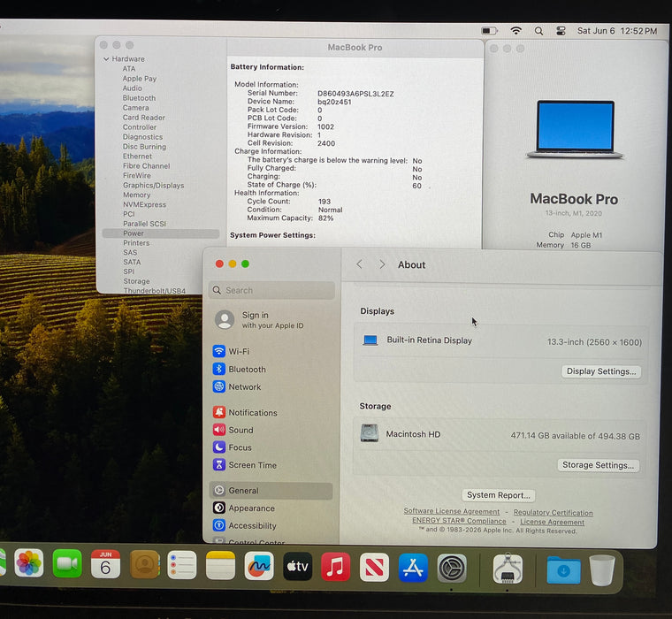
Task: Select Card Reader in System Information sidebar
Action: [x=143, y=118]
